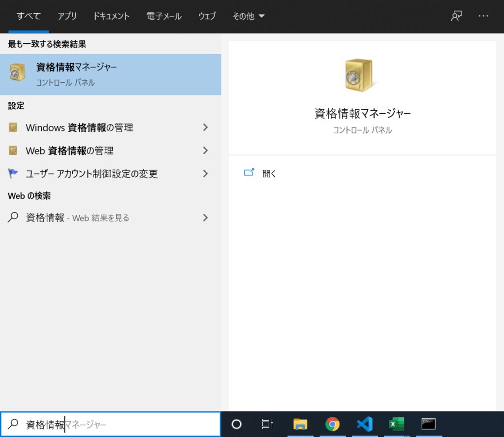Open the three-dot options menu
504x437 pixels.
click(483, 16)
